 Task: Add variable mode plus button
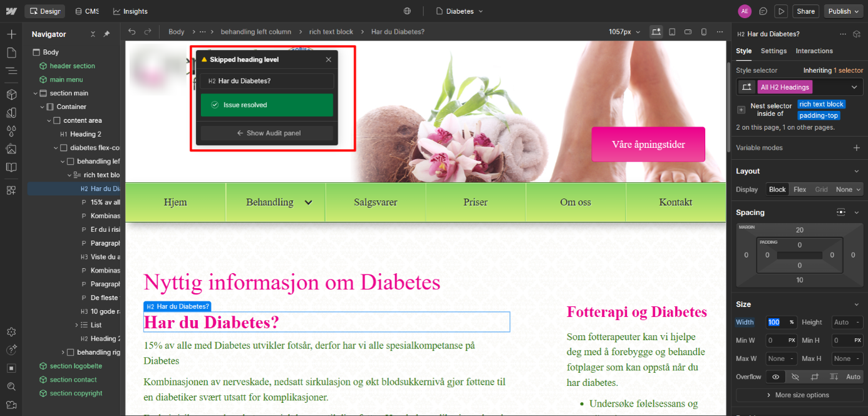pyautogui.click(x=856, y=148)
